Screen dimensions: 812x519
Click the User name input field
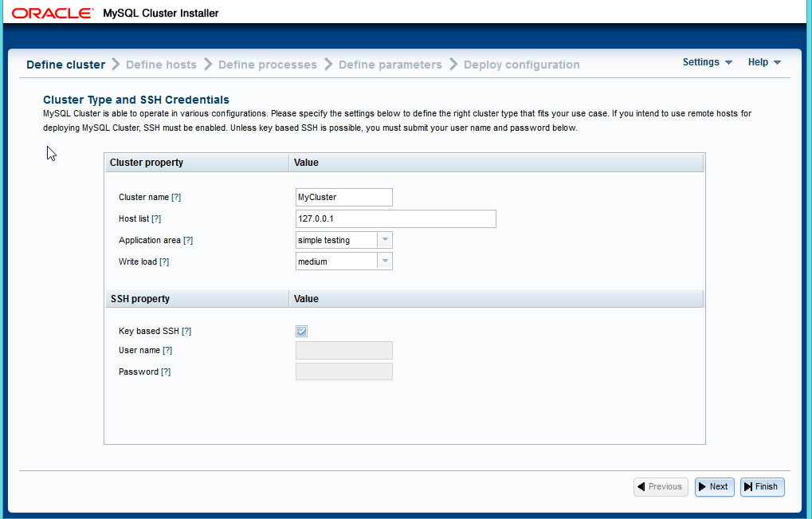coord(344,350)
